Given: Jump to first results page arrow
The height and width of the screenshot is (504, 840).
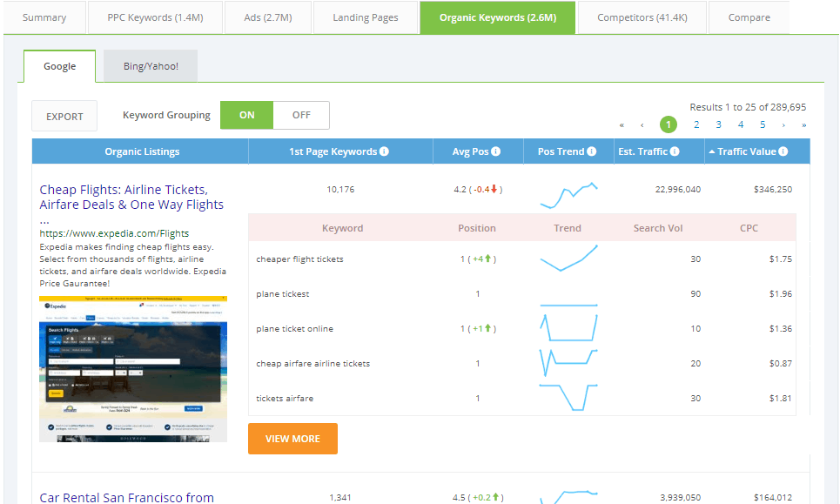Looking at the screenshot, I should [x=622, y=125].
